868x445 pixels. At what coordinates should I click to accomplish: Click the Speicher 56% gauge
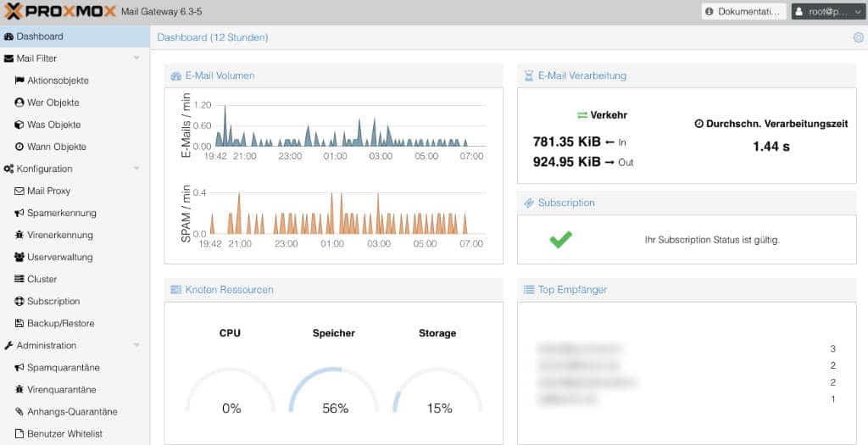coord(334,390)
